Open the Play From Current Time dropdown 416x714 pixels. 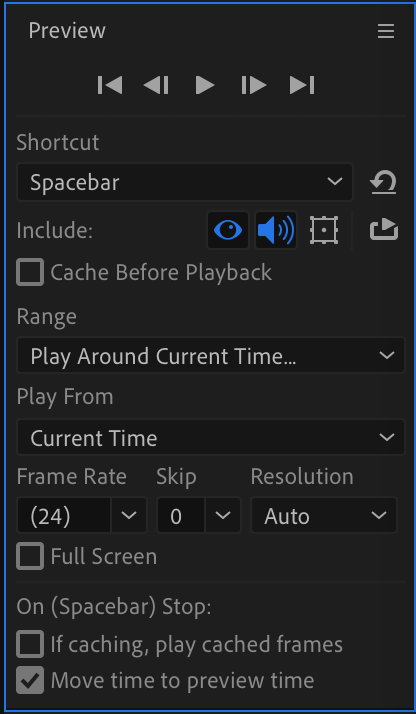[x=211, y=438]
